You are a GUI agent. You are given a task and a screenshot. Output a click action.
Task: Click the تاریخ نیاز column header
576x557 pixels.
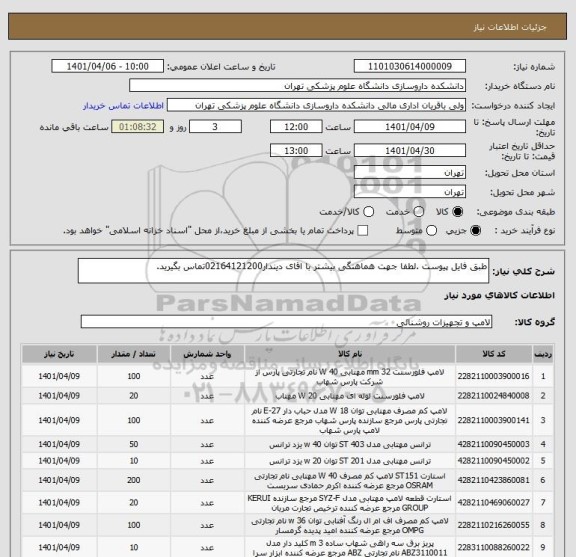click(x=59, y=354)
